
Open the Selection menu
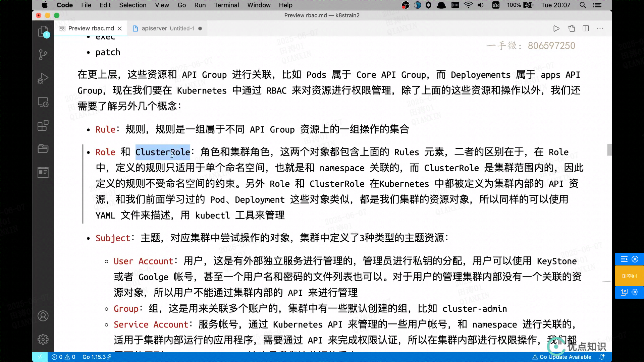[132, 5]
